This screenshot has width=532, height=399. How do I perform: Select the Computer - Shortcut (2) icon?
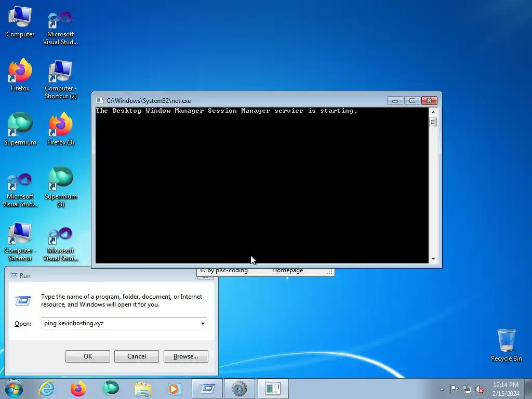[x=61, y=79]
